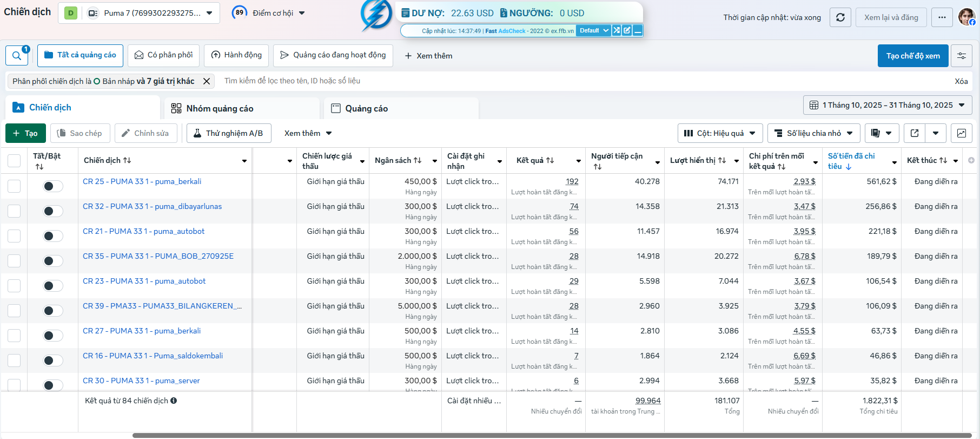
Task: Click the Điểm cơ hội score circle 89
Action: click(x=239, y=12)
